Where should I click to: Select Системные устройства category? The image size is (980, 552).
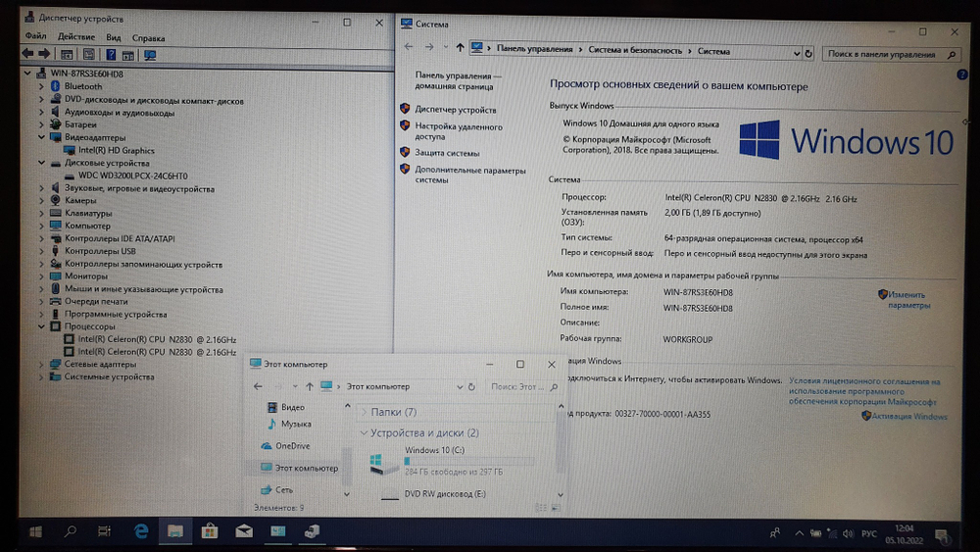pos(110,376)
